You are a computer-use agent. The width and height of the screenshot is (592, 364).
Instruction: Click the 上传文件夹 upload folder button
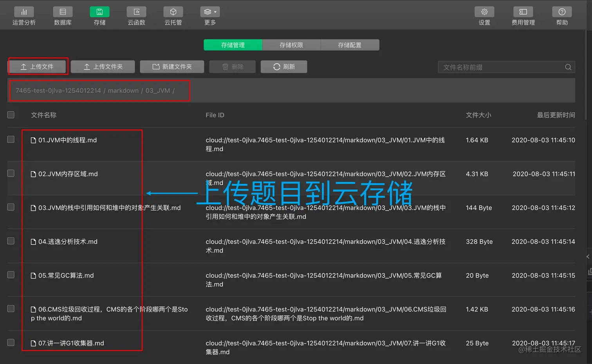(x=103, y=67)
